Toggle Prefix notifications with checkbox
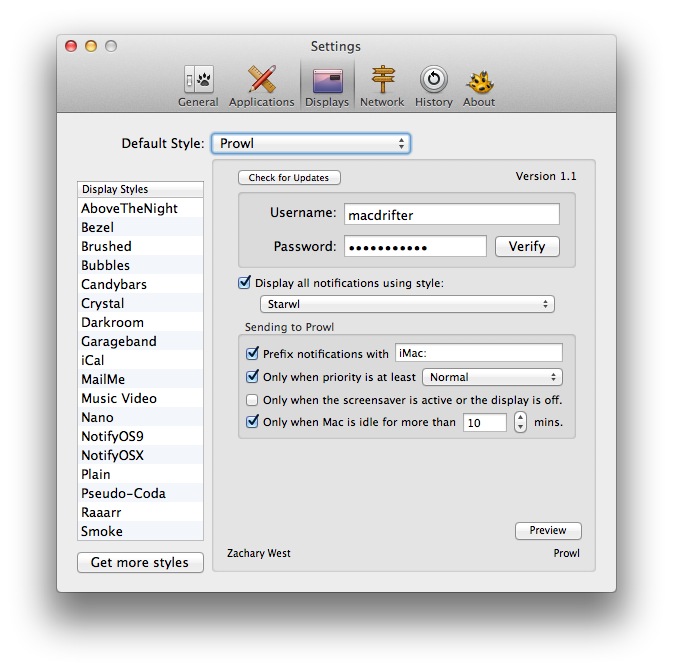This screenshot has width=673, height=671. coord(252,353)
